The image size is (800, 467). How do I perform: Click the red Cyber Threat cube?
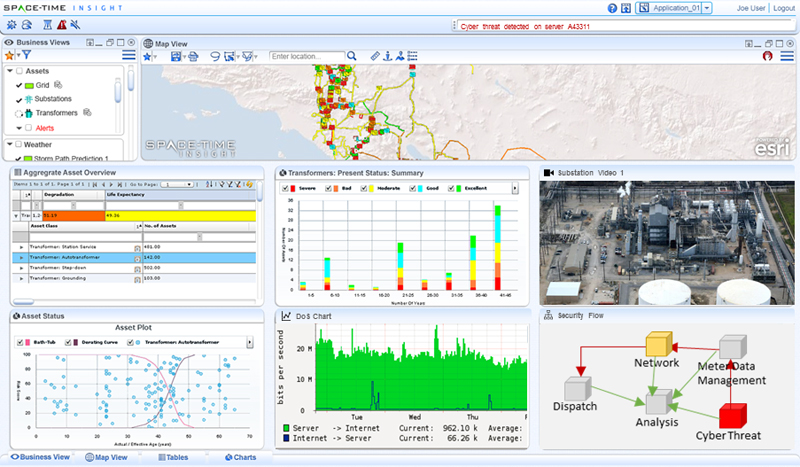[x=733, y=415]
